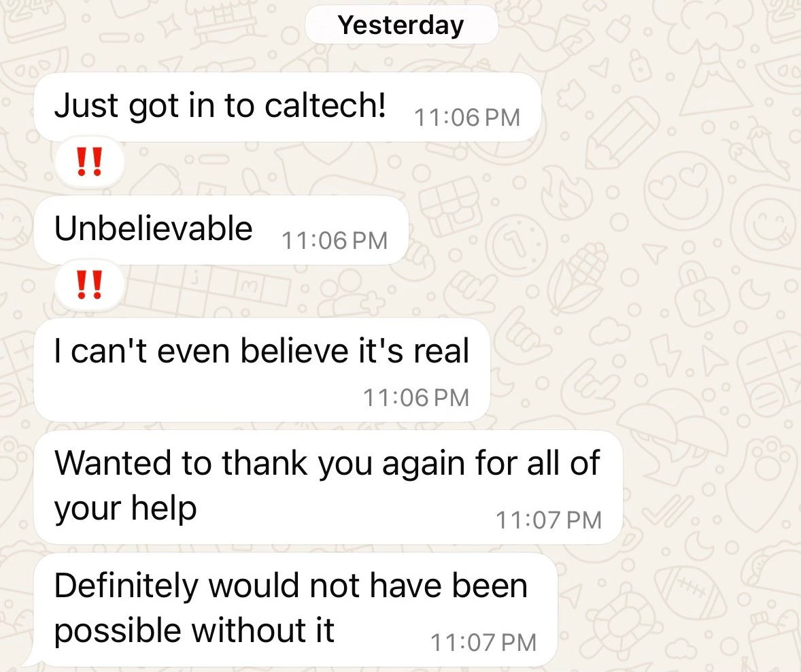Click the 'Yesterday' date label
The height and width of the screenshot is (672, 801).
pos(401,24)
